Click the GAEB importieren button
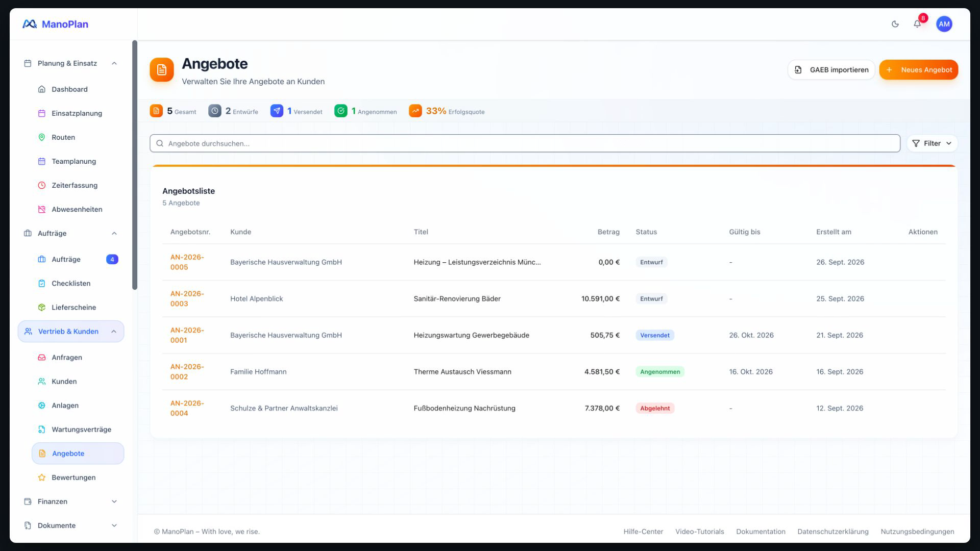 pyautogui.click(x=831, y=70)
